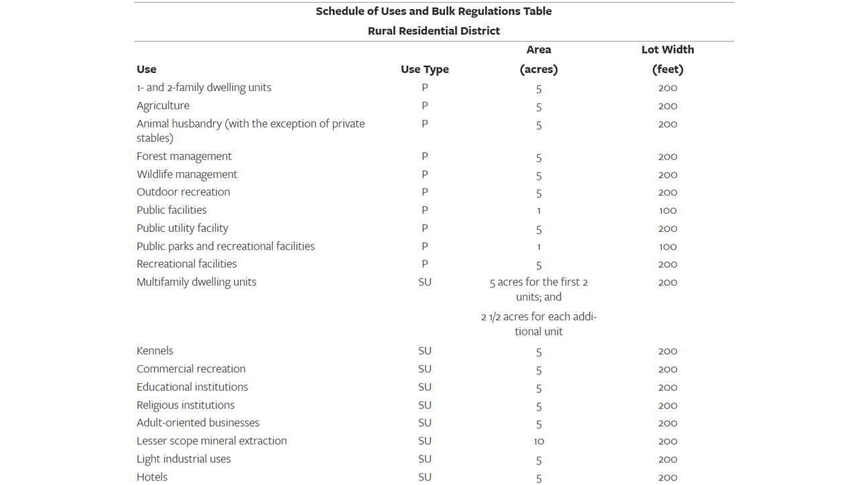Click the 'Forest management' row label

point(184,156)
